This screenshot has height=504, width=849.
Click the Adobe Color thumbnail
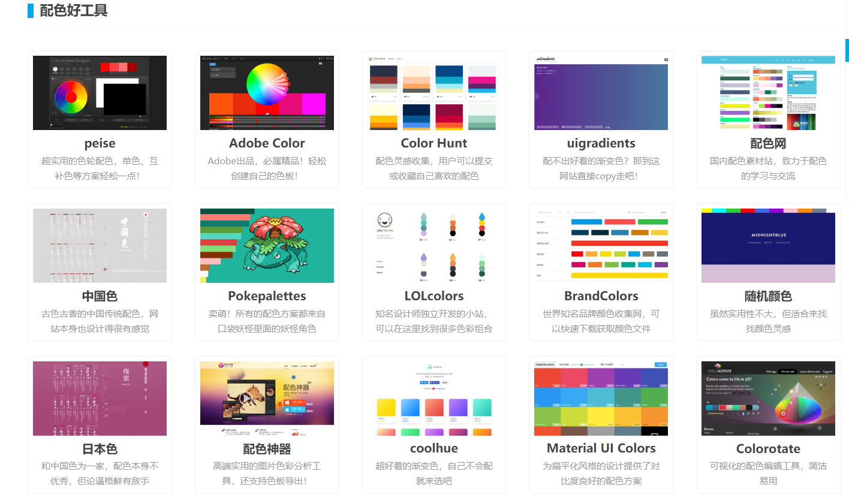click(267, 93)
